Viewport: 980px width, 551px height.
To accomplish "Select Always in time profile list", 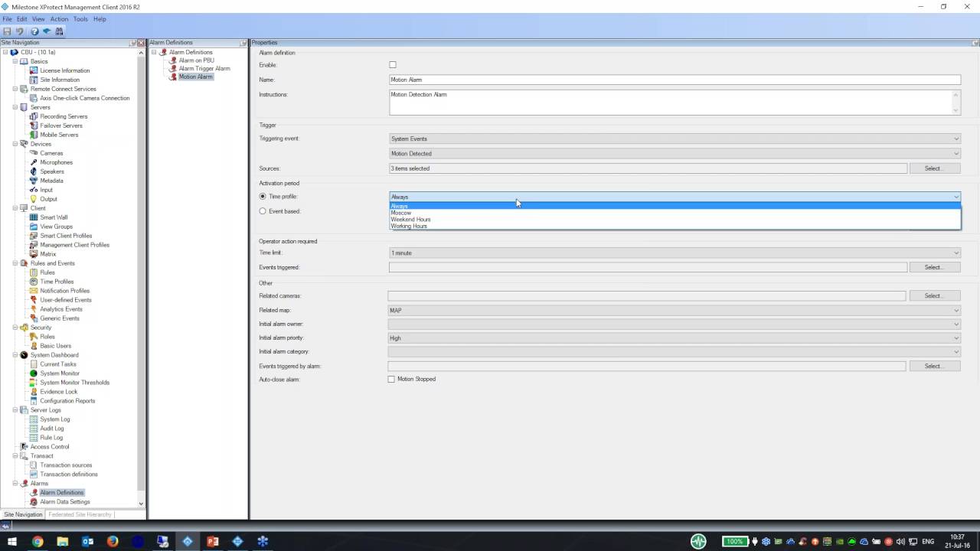I will coord(675,206).
